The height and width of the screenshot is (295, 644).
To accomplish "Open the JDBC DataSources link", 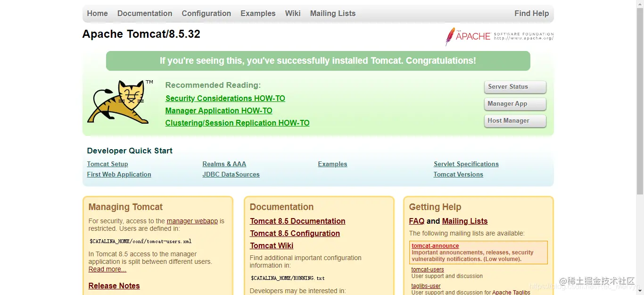I will click(x=231, y=174).
